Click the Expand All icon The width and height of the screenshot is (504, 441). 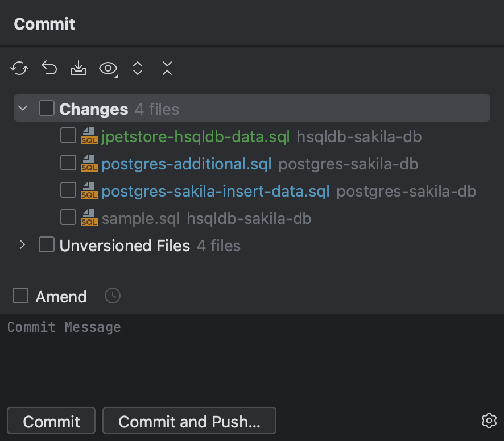(137, 68)
